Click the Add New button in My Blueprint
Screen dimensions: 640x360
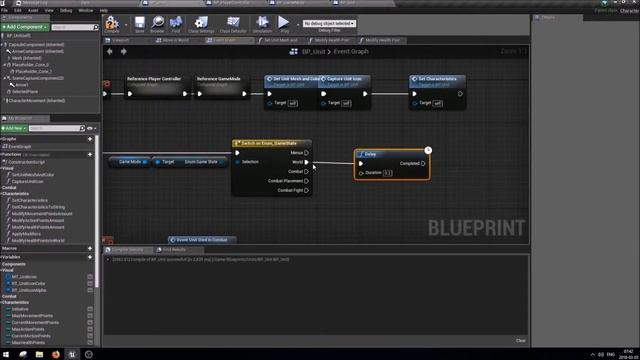(14, 128)
